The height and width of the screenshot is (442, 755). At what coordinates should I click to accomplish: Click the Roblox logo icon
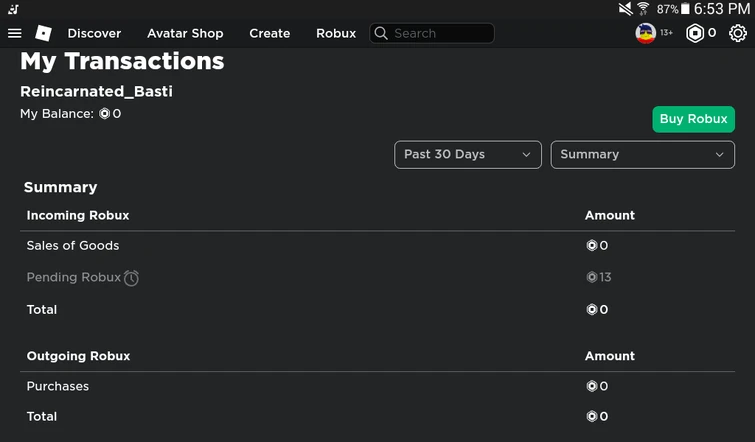coord(43,33)
